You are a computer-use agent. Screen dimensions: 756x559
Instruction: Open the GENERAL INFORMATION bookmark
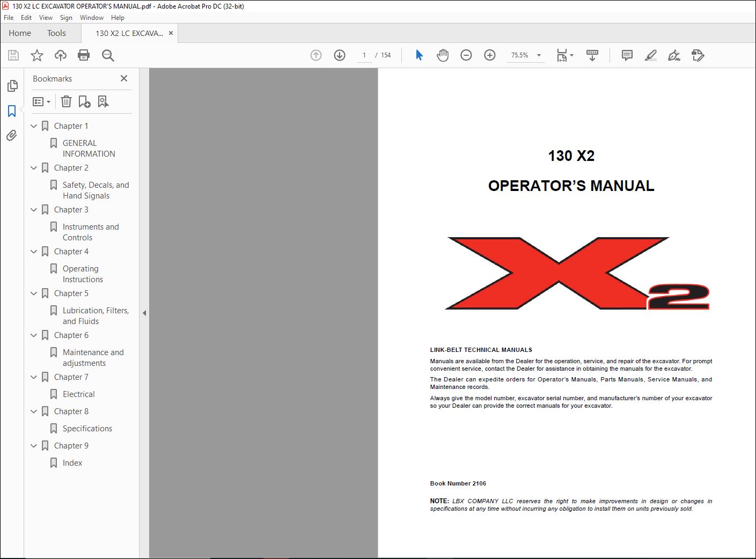[x=89, y=149]
